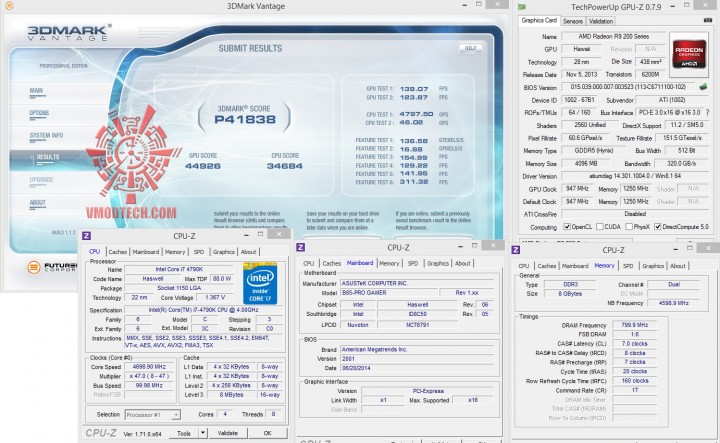Open Mainboard tab in the CPU-Z processor window

click(x=146, y=252)
